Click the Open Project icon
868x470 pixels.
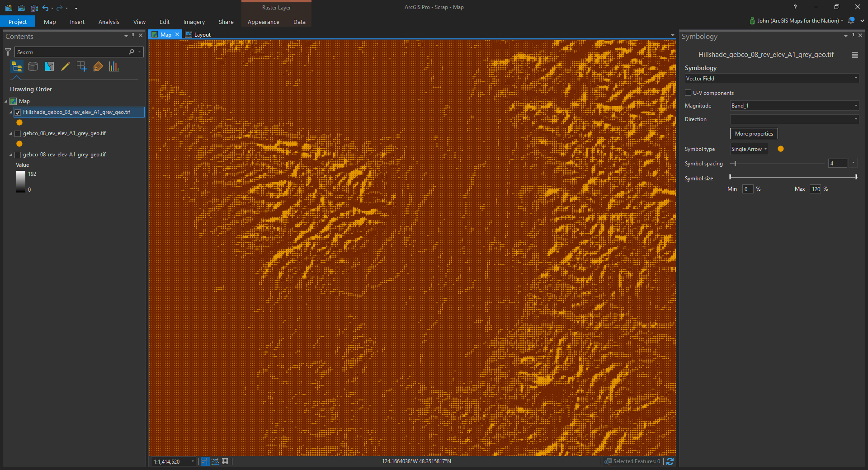coord(21,8)
